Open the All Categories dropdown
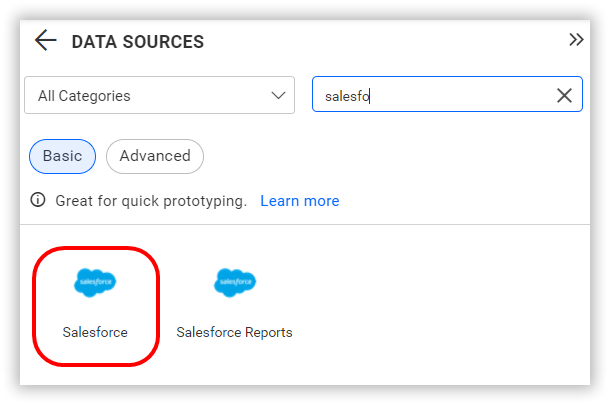Screen dimensions: 610x405 pyautogui.click(x=160, y=95)
